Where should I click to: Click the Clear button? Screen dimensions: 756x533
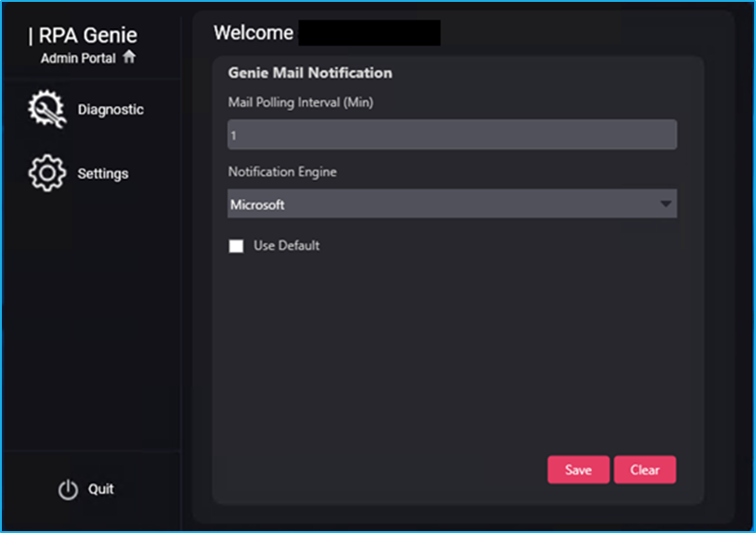[644, 470]
